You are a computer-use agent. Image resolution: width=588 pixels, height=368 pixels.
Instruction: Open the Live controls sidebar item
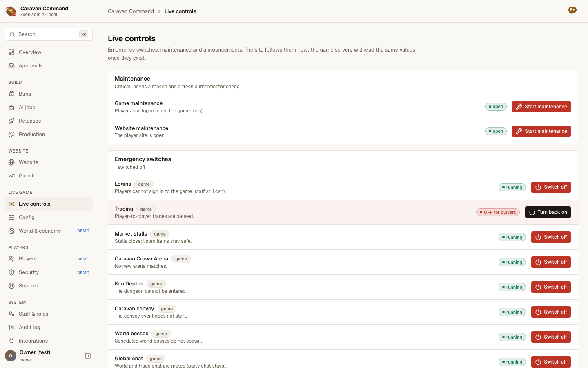tap(49, 204)
